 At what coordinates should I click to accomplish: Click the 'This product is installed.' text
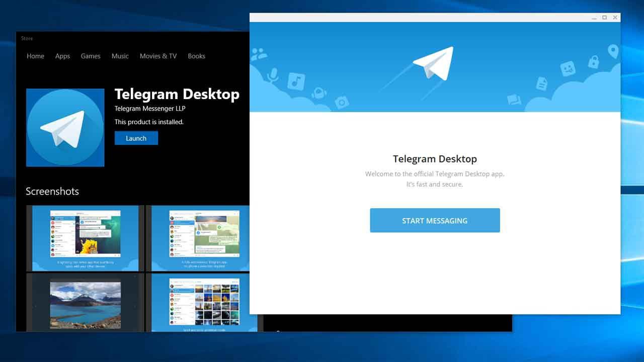(x=149, y=122)
